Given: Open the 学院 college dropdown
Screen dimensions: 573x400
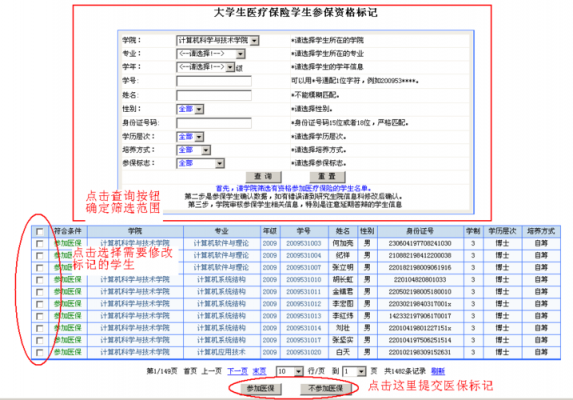Looking at the screenshot, I should click(217, 40).
